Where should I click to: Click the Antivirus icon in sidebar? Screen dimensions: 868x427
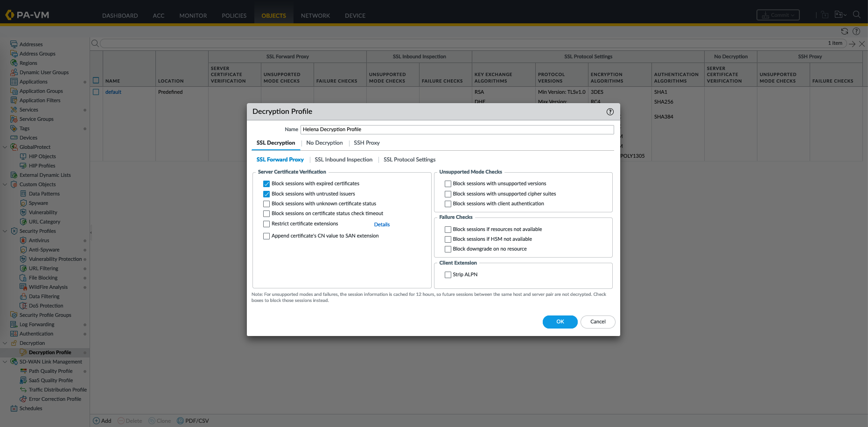(x=23, y=240)
